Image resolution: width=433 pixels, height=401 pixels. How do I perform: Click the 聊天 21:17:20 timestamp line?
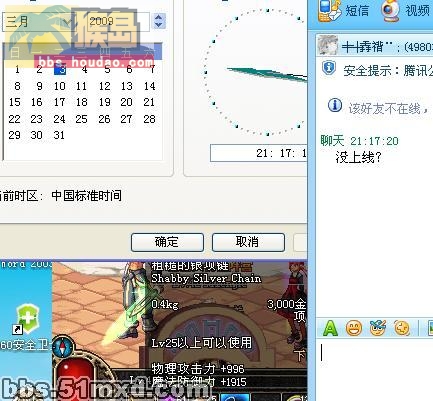coord(359,141)
